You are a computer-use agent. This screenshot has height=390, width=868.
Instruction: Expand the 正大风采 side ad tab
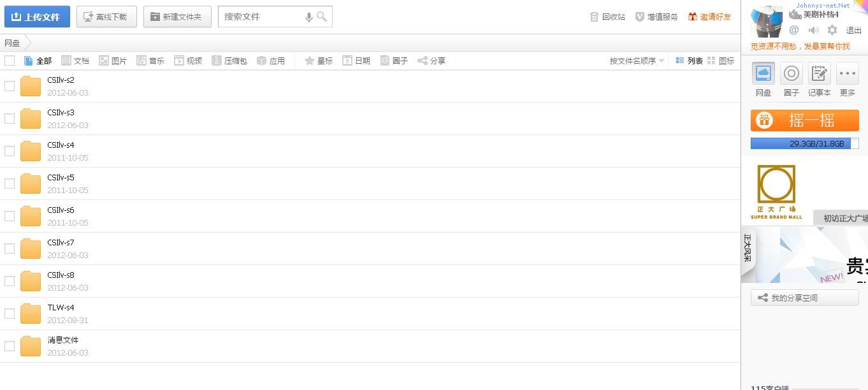[748, 248]
